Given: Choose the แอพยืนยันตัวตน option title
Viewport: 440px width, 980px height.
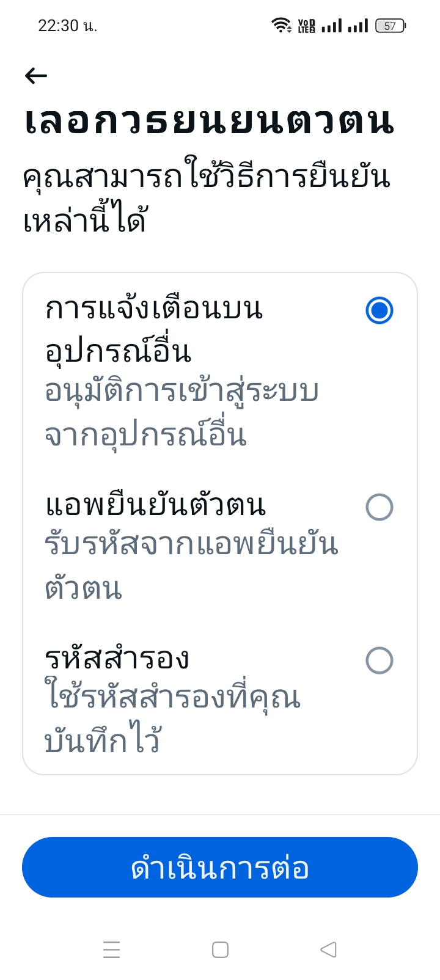Looking at the screenshot, I should click(156, 505).
